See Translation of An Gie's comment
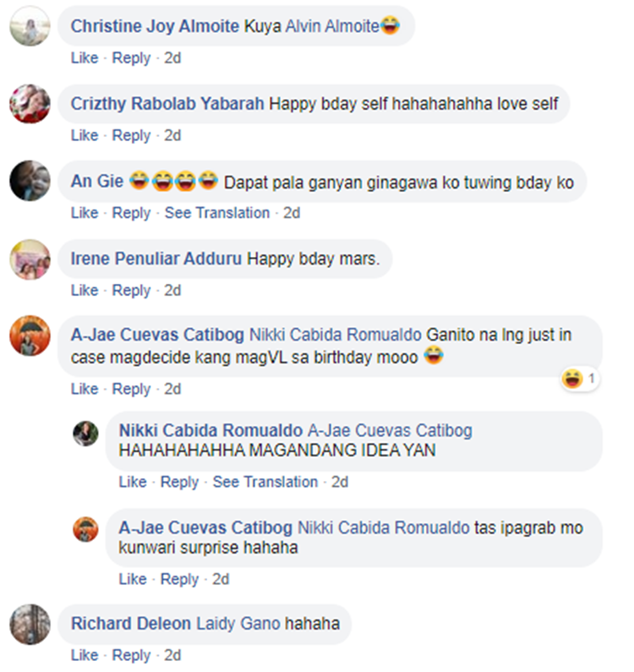634x672 pixels. 217,213
